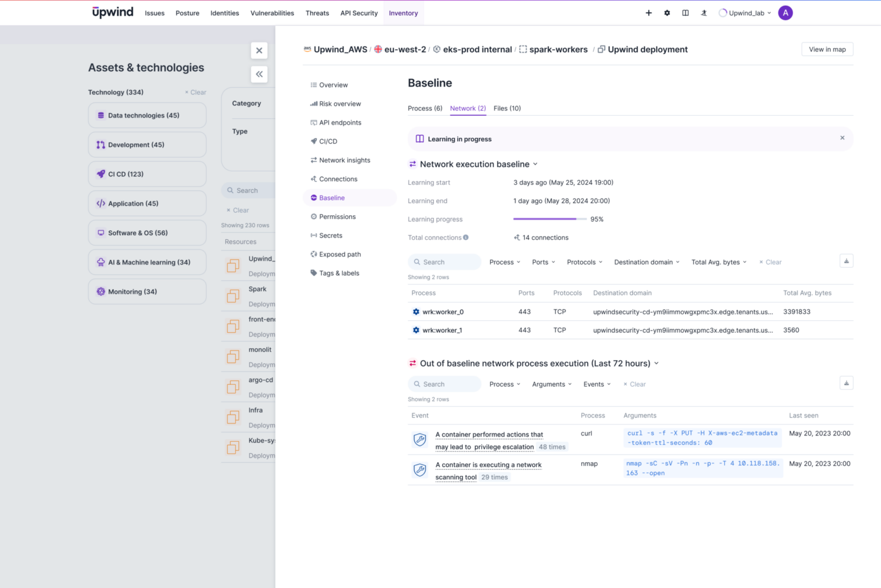Click the search field above the baseline table
Screen dimensions: 881x588
[x=445, y=262]
